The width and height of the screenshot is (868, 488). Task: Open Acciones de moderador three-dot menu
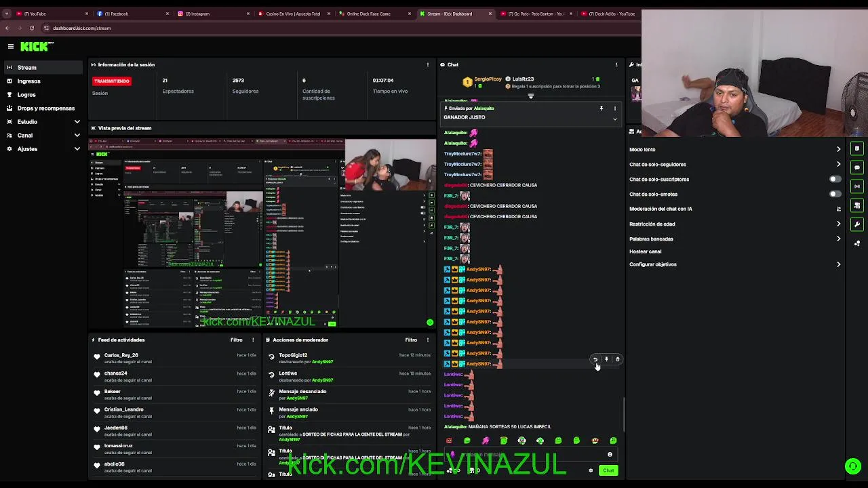(x=428, y=340)
